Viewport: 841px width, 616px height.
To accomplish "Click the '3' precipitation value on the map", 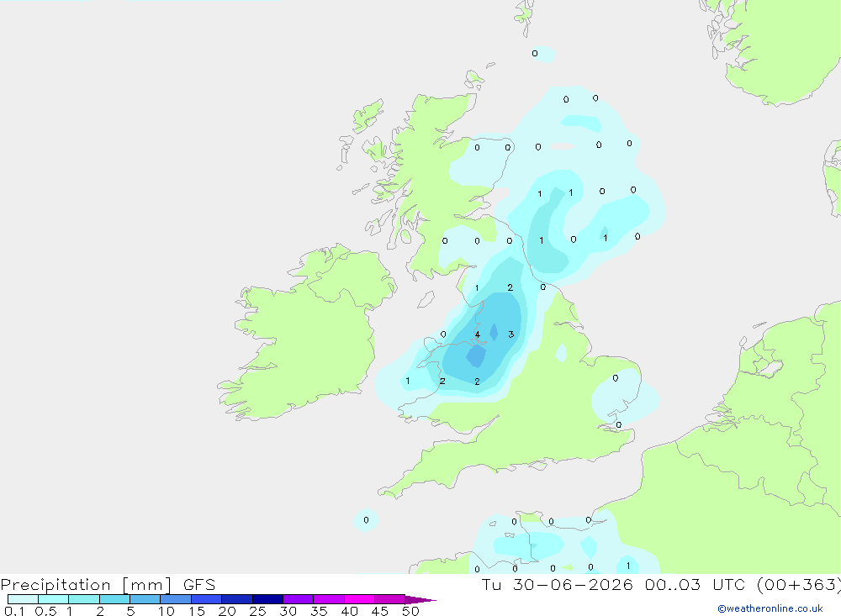I will (510, 334).
